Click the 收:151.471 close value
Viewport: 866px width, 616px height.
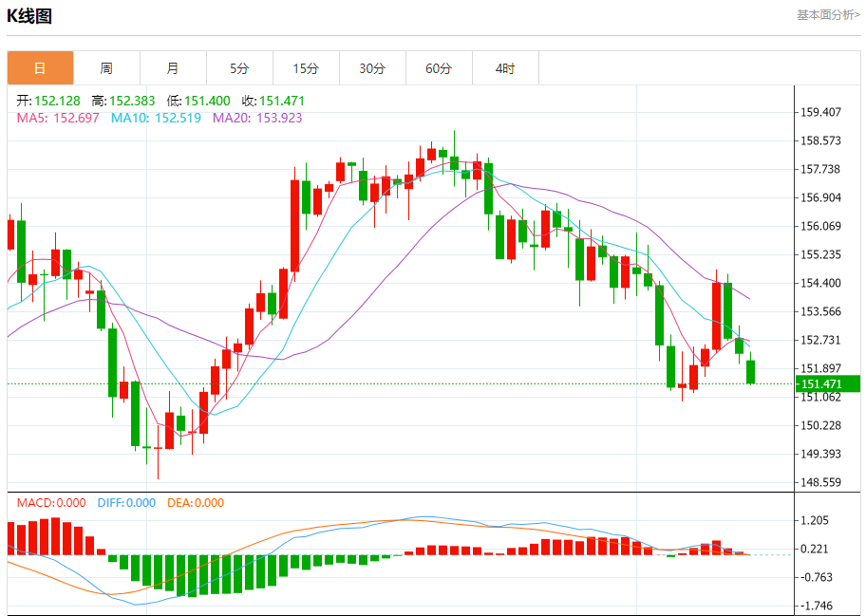[x=273, y=101]
